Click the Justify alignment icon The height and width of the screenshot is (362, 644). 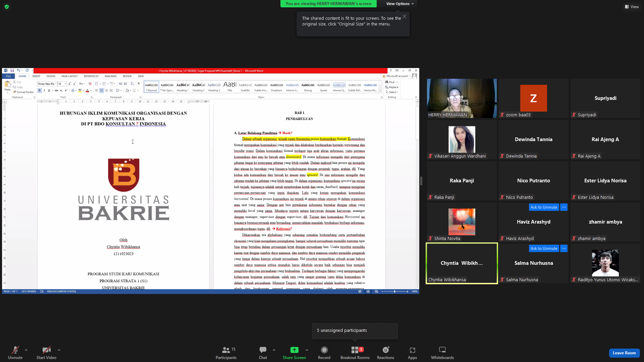(x=111, y=90)
